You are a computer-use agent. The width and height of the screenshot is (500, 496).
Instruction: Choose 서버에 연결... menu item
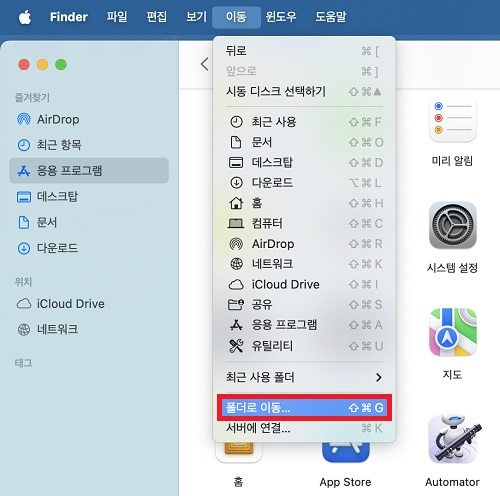(x=304, y=428)
